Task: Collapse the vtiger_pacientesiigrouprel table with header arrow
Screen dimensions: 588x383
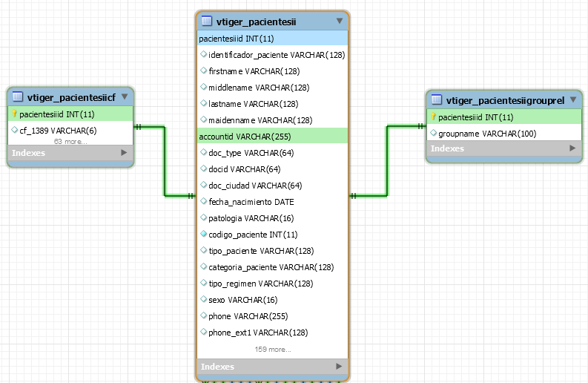Action: coord(573,100)
